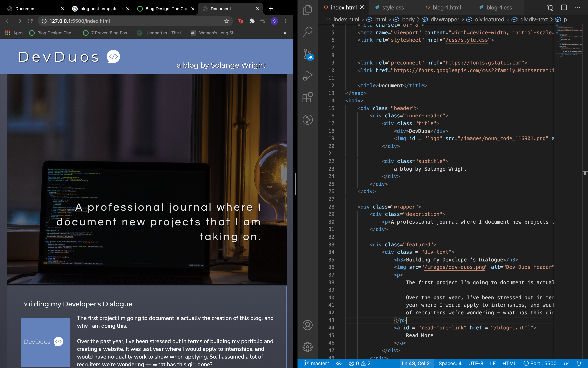
Task: Click Chrome's back arrow
Action: 8,21
